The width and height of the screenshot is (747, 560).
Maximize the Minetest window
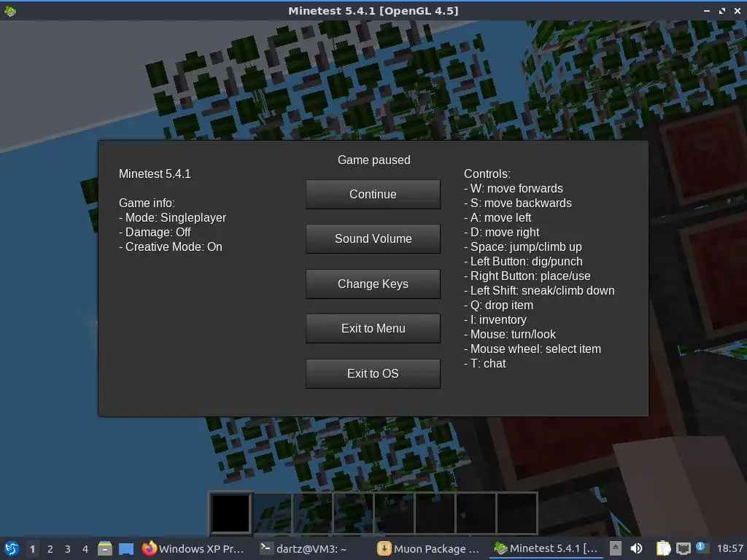pos(722,10)
